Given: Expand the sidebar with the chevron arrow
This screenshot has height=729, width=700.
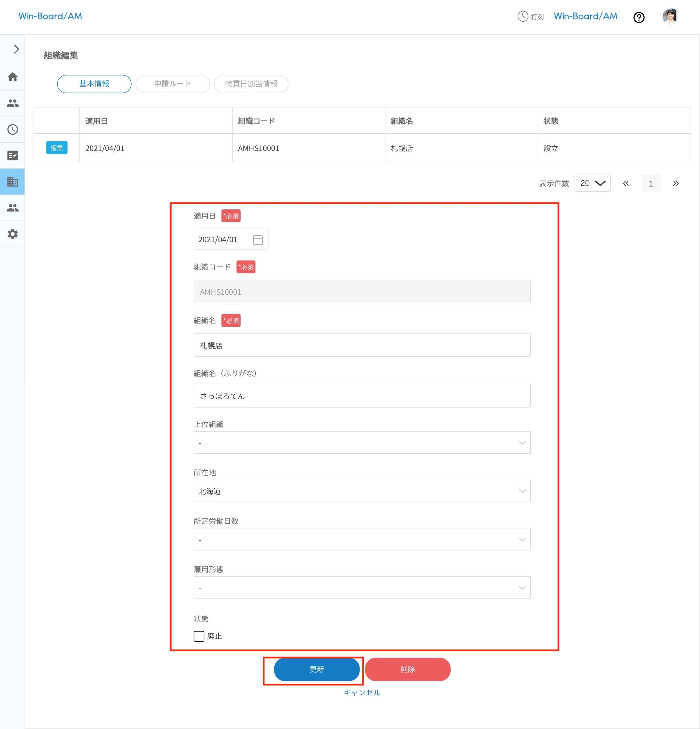Looking at the screenshot, I should [16, 49].
